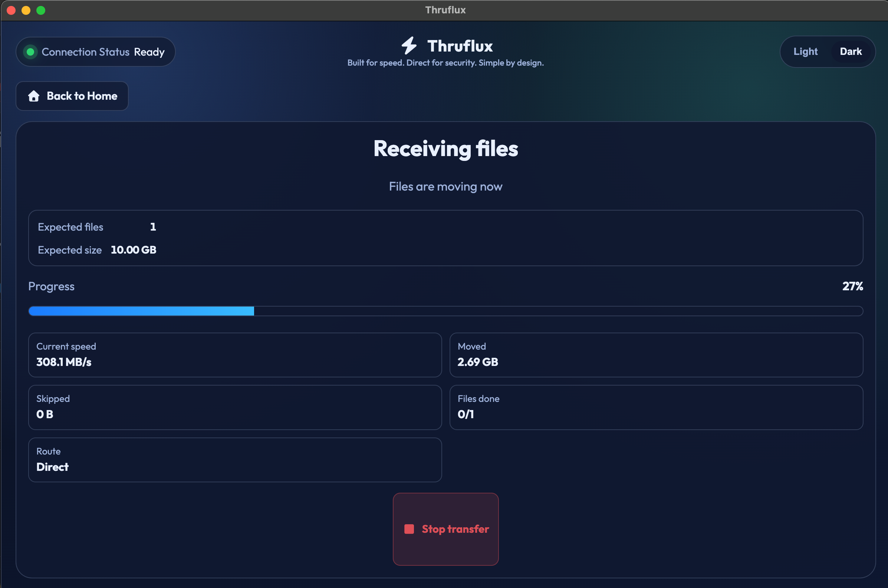Screen dimensions: 888x588
Task: Click the Current speed stat card
Action: click(x=235, y=355)
